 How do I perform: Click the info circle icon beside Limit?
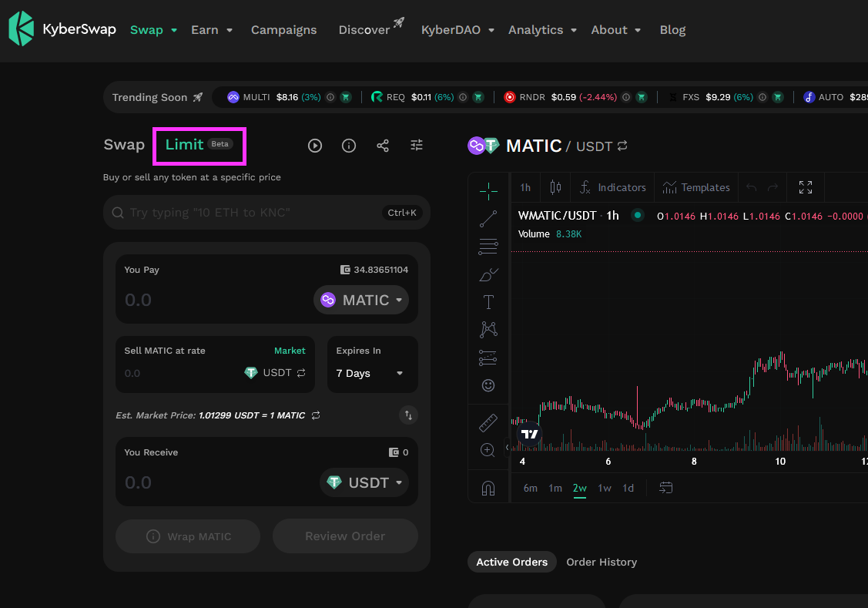(349, 146)
